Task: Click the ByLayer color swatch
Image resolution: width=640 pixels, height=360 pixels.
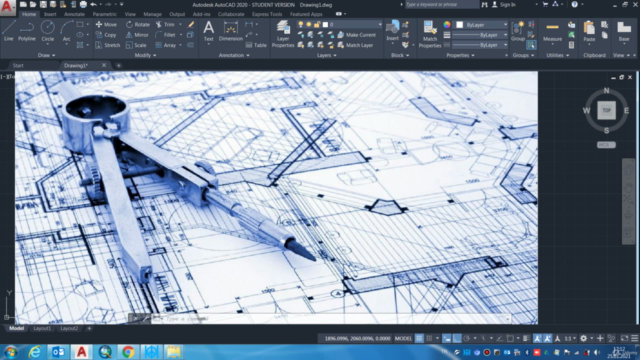Action: [460, 25]
